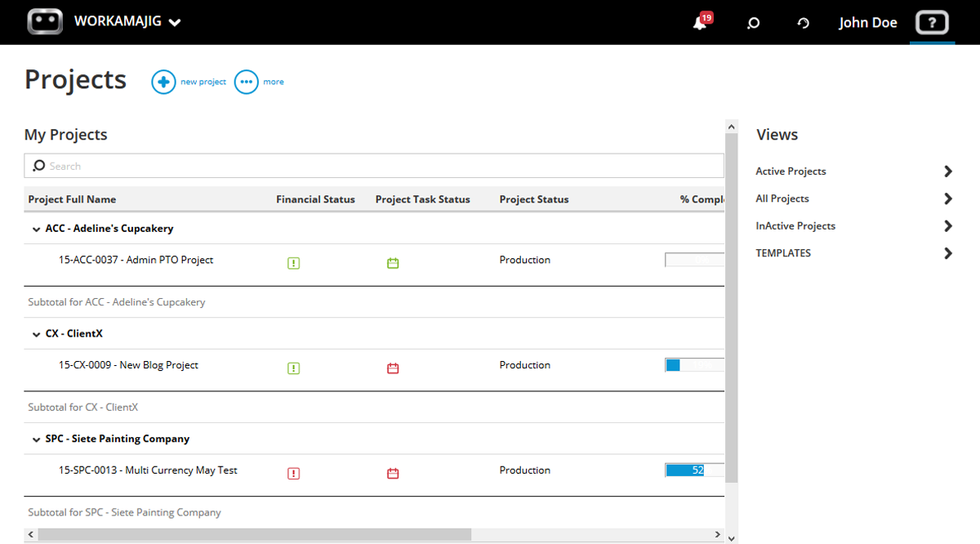Collapse the ACC - Adeline's Cupcakery group
The image size is (980, 544).
(36, 230)
